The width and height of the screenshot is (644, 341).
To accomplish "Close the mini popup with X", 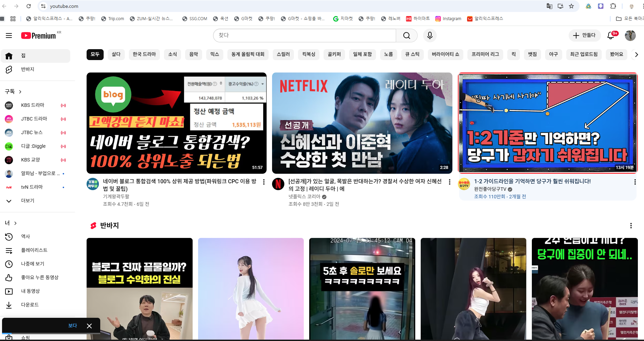I will (x=89, y=326).
